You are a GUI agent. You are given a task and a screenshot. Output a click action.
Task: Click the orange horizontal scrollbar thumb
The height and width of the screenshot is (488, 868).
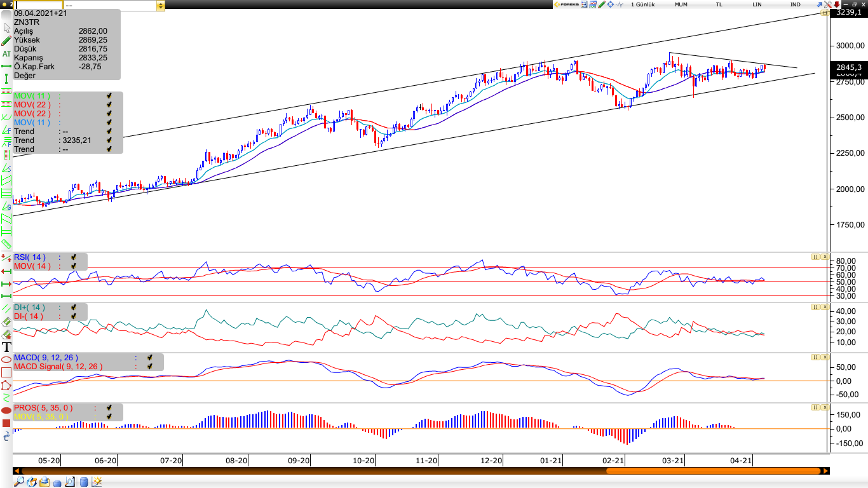(x=713, y=471)
